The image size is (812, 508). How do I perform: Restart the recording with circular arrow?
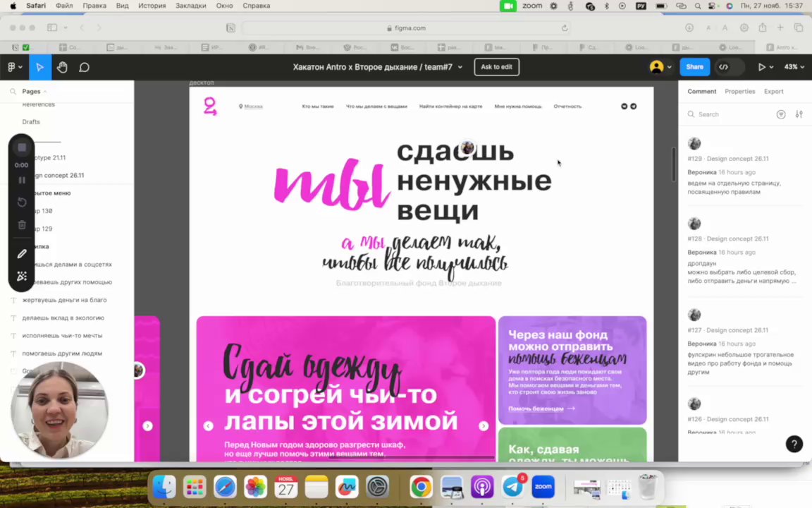point(22,202)
